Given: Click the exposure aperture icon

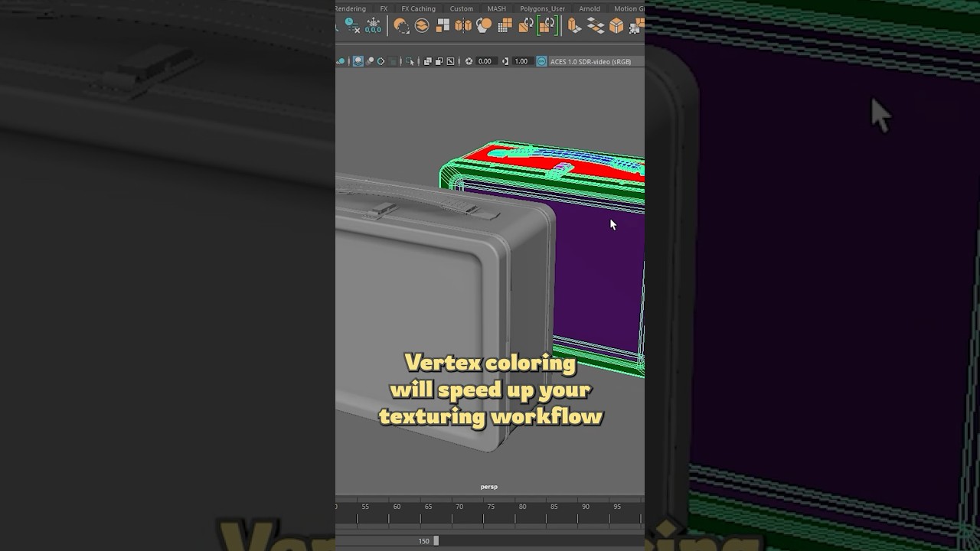Looking at the screenshot, I should click(469, 61).
